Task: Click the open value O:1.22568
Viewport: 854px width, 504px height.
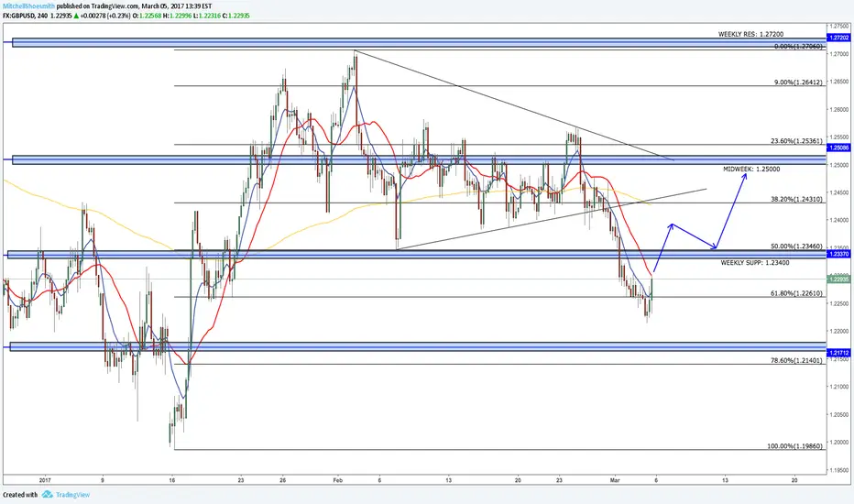Action: coord(146,16)
